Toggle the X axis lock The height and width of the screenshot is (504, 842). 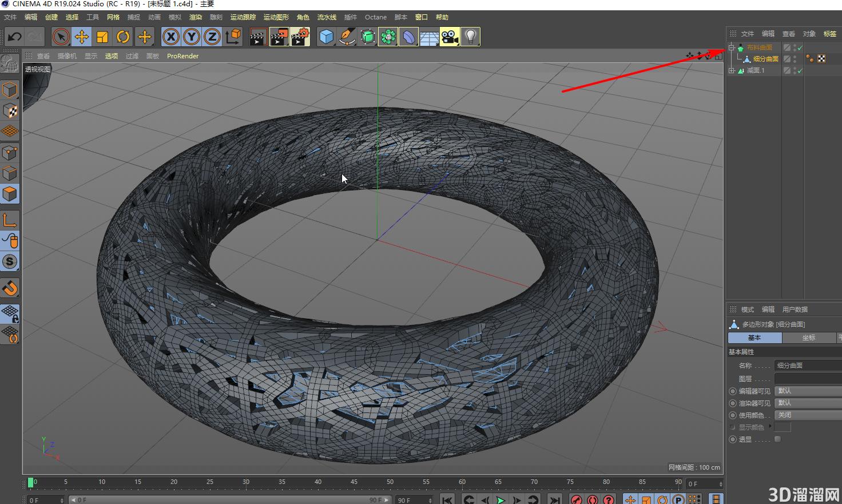coord(170,37)
